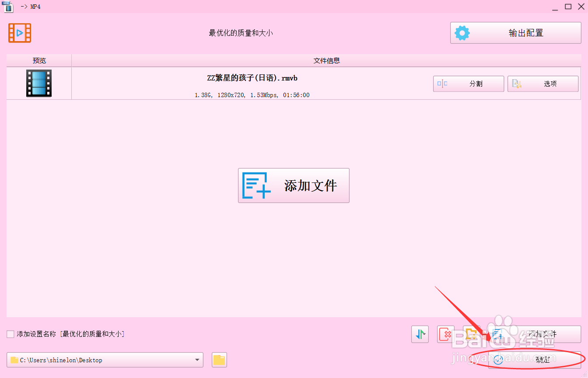This screenshot has width=588, height=378.
Task: Open the sort order arrows button
Action: pos(420,334)
